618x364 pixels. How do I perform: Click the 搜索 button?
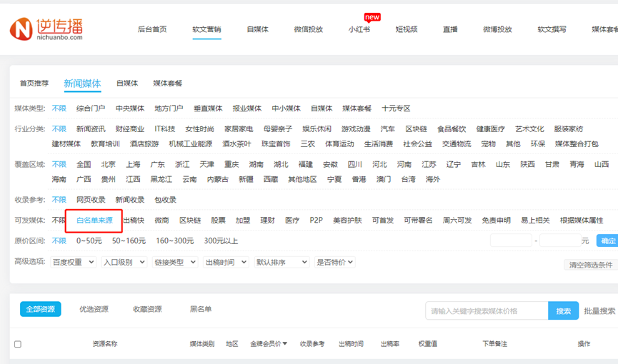click(x=563, y=311)
